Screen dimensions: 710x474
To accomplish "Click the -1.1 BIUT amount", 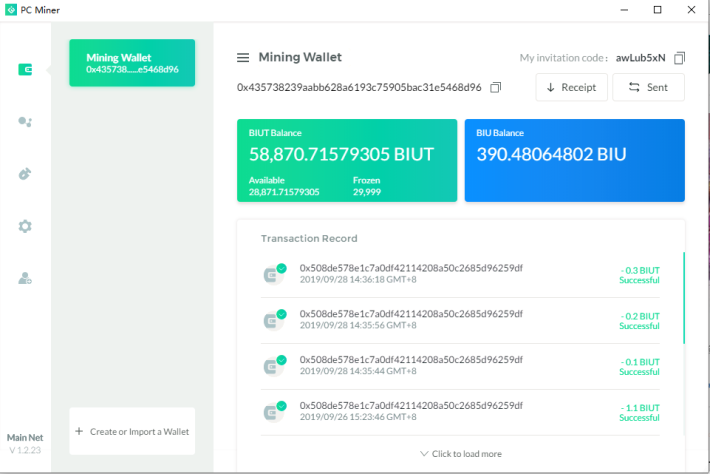I will [x=640, y=407].
